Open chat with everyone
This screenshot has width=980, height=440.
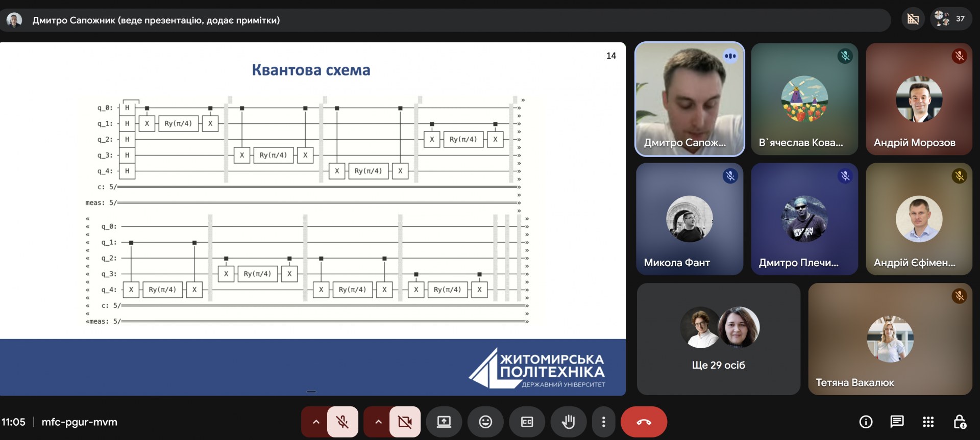point(897,422)
